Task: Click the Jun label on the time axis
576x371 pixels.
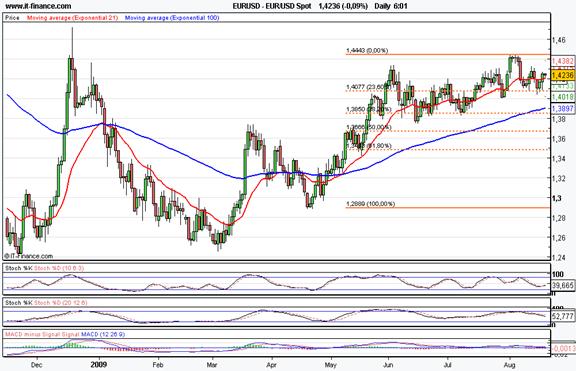Action: [388, 365]
